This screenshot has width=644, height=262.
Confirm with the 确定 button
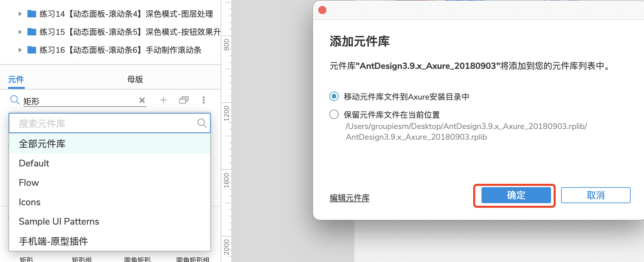point(516,195)
